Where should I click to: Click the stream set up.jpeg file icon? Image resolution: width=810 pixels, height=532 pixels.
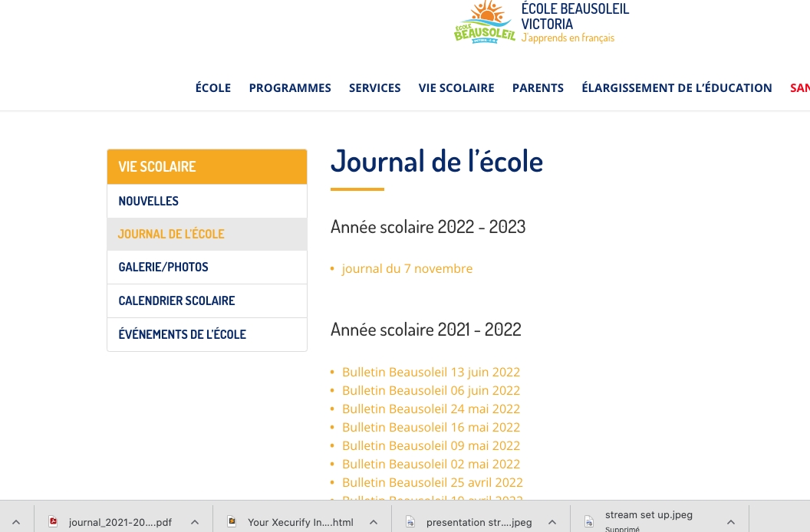click(x=589, y=522)
